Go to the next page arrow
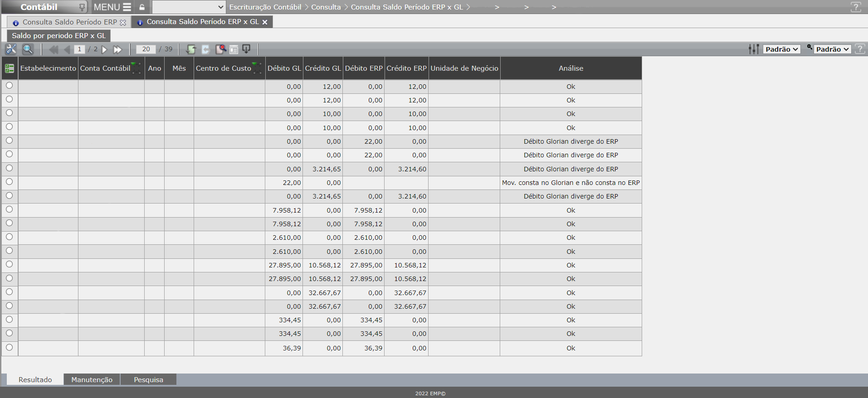868x398 pixels. (x=105, y=49)
